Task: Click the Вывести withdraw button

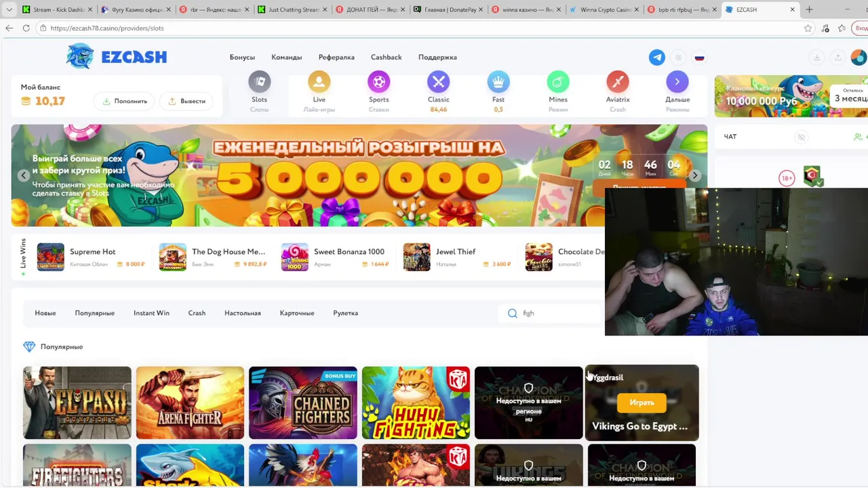Action: coord(186,101)
